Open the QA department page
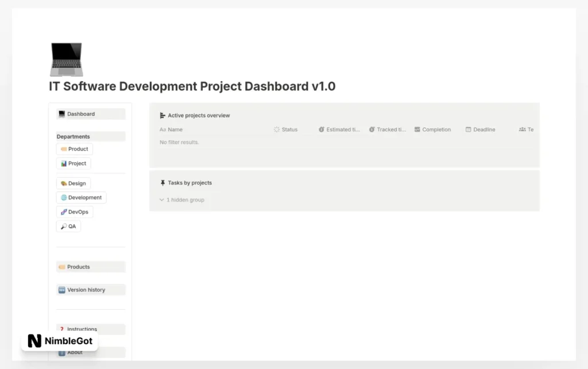Screen dimensions: 588x369 click(69, 226)
